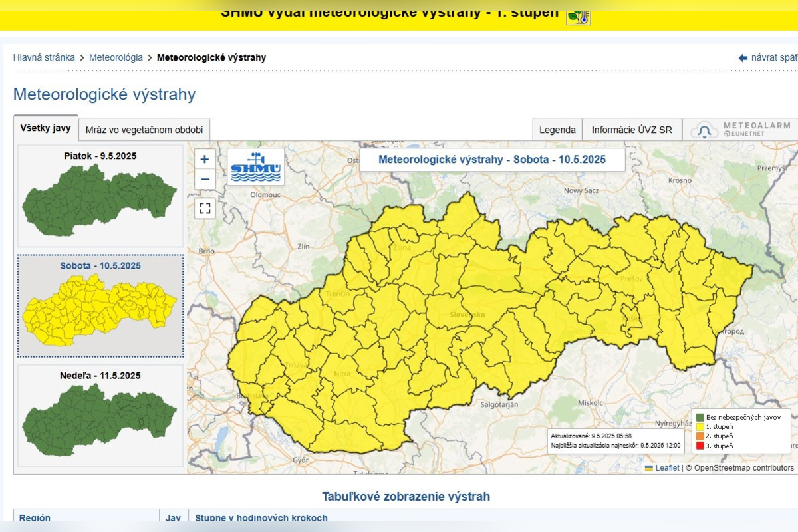This screenshot has height=532, width=798.
Task: Open Mráz vo vegetačnom období tab
Action: (144, 130)
